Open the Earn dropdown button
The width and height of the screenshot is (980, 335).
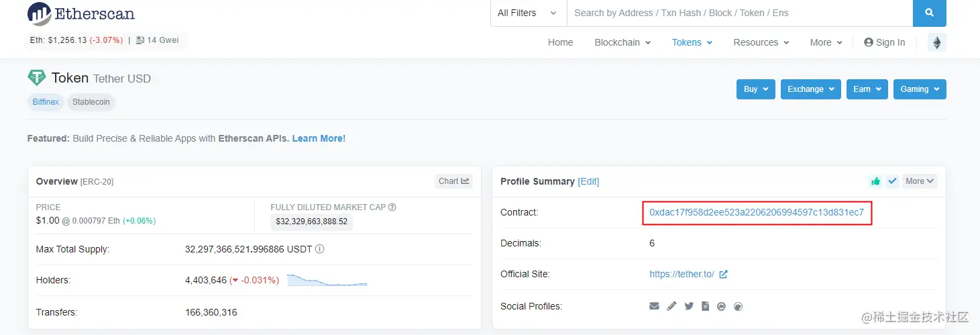(867, 89)
